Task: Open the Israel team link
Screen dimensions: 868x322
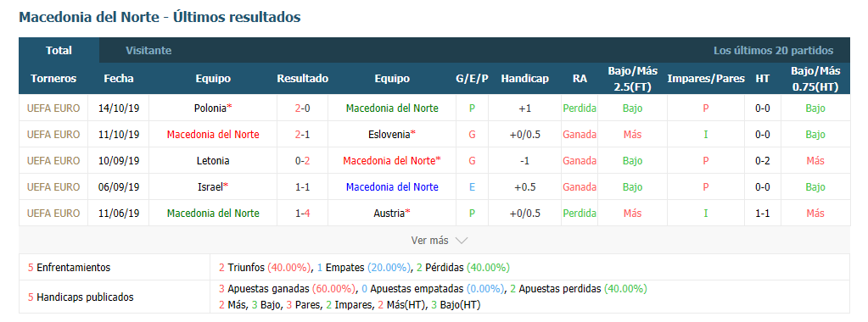Action: click(210, 187)
